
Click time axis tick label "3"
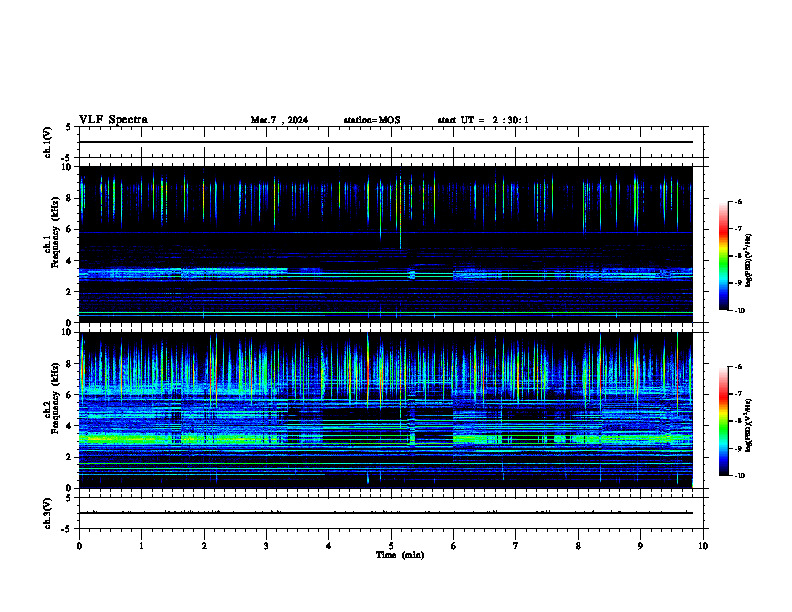266,546
